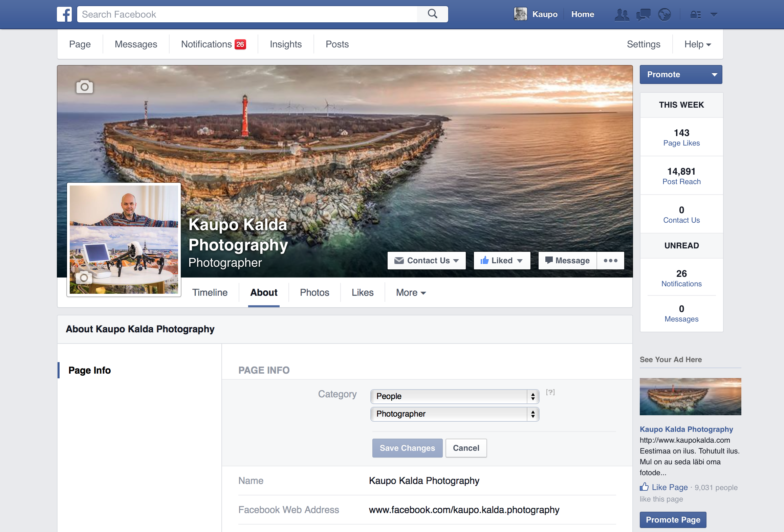784x532 pixels.
Task: Click the cover photo camera icon
Action: [84, 87]
